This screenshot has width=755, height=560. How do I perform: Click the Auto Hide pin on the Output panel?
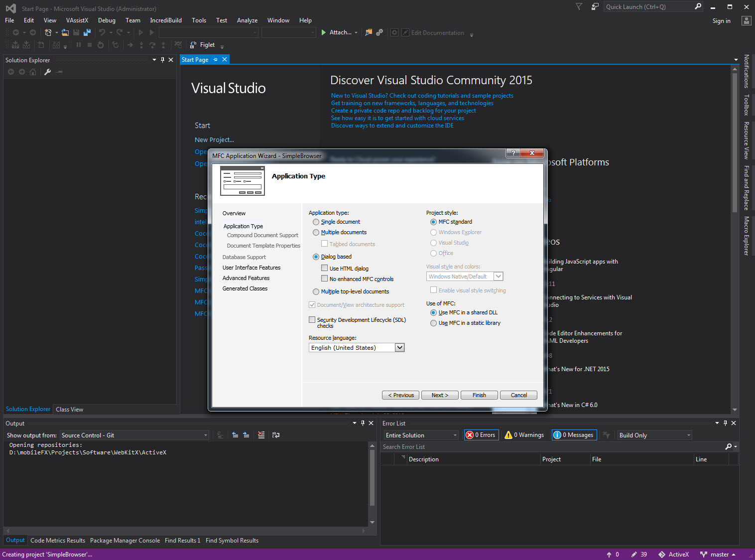(363, 423)
